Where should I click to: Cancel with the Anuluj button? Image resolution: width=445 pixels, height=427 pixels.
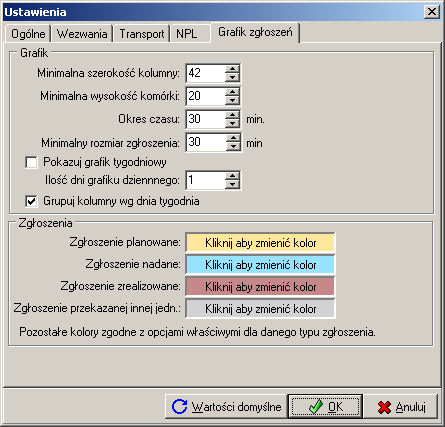coord(401,406)
